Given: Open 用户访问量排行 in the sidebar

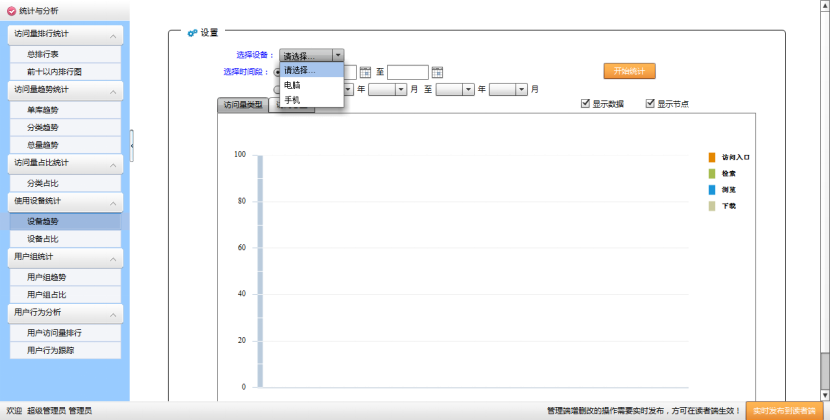Looking at the screenshot, I should [54, 332].
